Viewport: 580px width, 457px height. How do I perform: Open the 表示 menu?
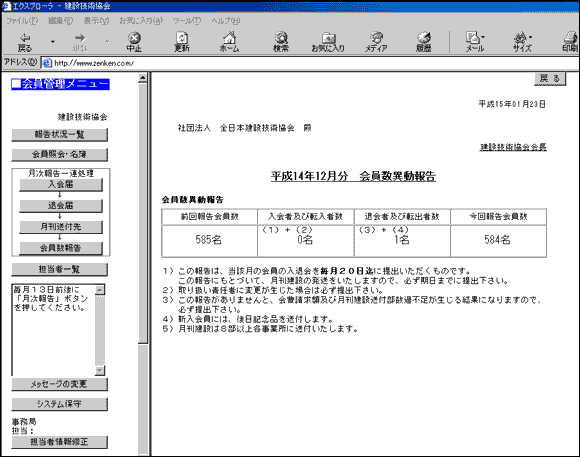tap(96, 21)
